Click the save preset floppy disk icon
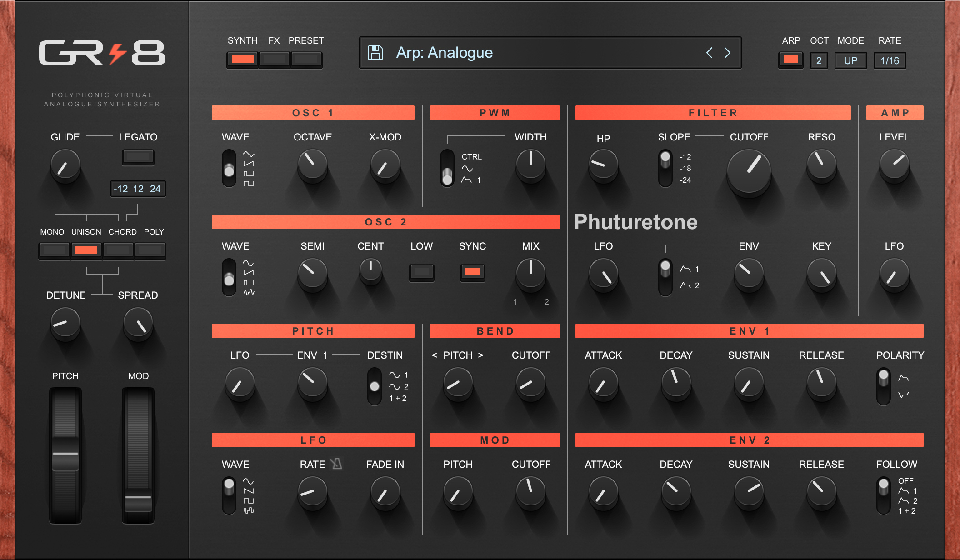This screenshot has width=960, height=560. [x=375, y=53]
